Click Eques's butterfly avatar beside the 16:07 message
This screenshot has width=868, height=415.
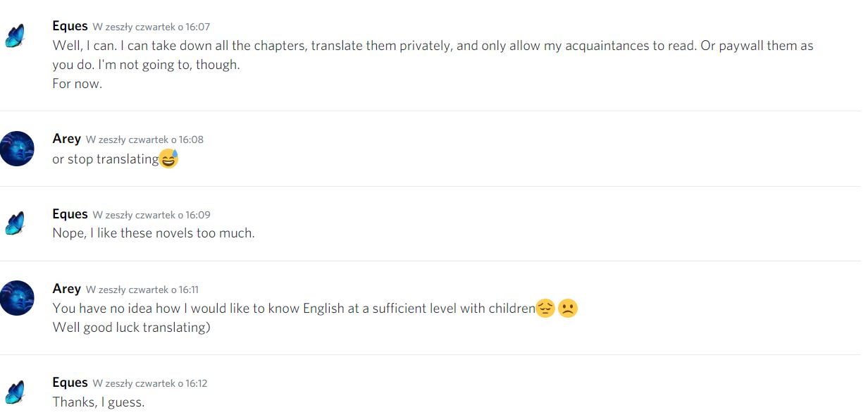[15, 35]
